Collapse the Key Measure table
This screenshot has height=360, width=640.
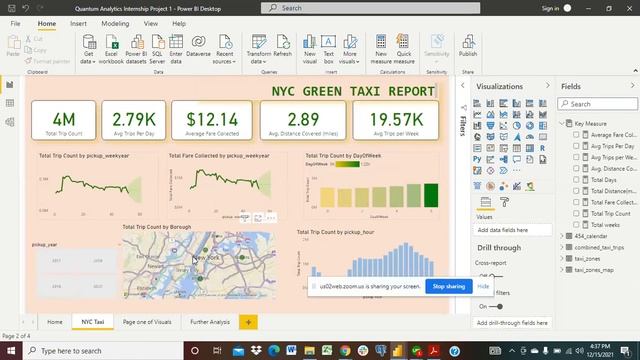[x=562, y=123]
